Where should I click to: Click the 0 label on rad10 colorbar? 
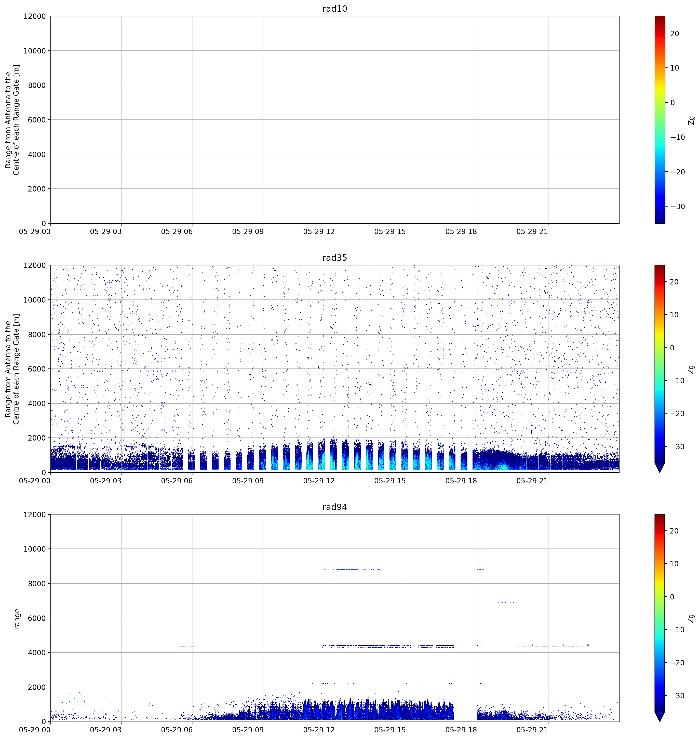click(673, 103)
